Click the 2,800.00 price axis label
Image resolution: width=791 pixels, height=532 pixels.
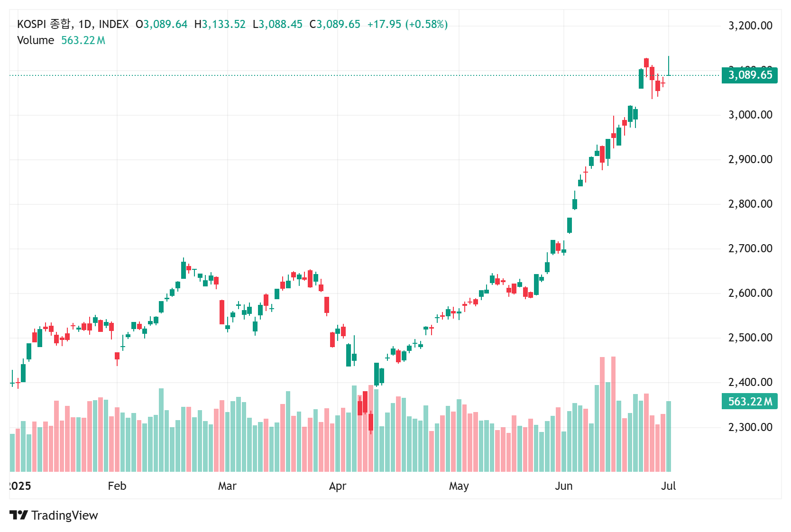coord(750,204)
